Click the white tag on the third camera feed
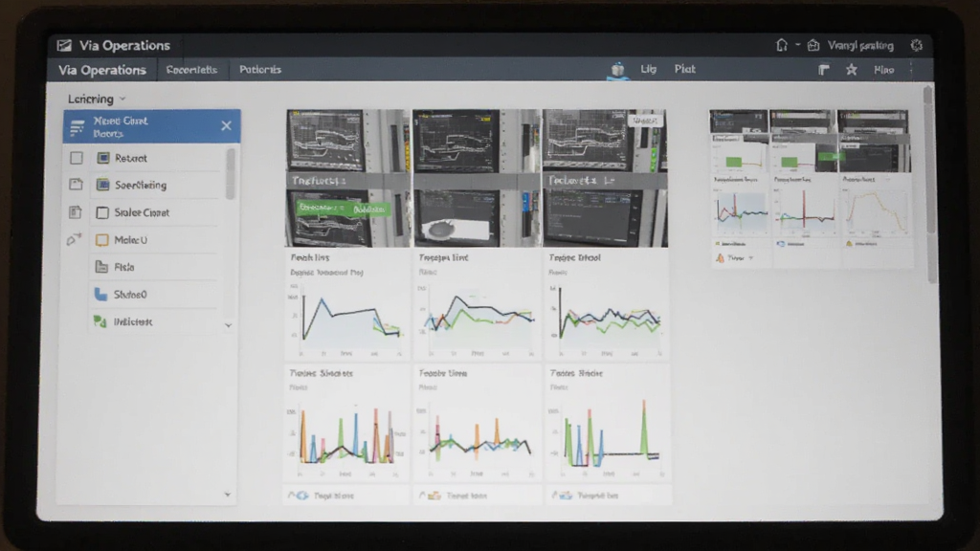This screenshot has height=551, width=980. coord(644,121)
